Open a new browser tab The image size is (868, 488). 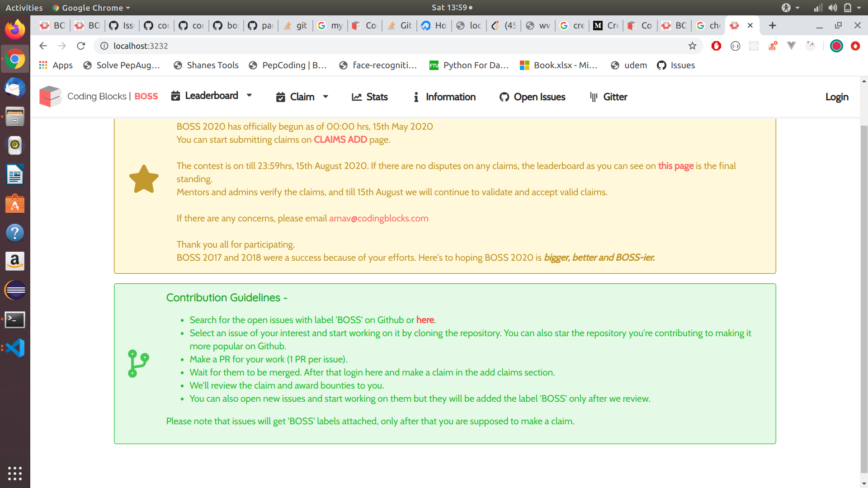(x=773, y=25)
